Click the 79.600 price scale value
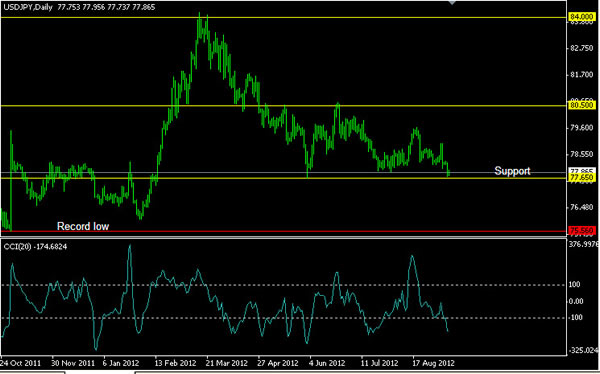Viewport: 600px width, 374px height. point(582,128)
